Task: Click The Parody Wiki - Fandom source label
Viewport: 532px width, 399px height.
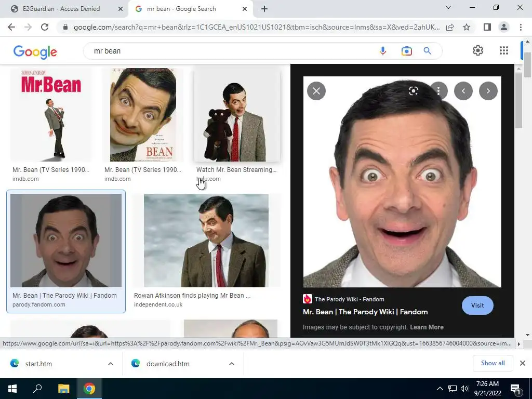Action: click(x=350, y=299)
